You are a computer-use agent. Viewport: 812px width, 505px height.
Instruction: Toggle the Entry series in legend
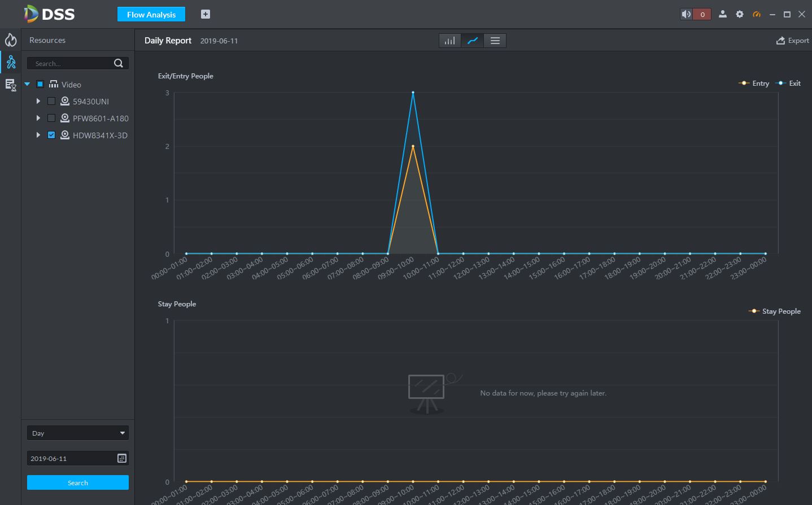pyautogui.click(x=754, y=83)
